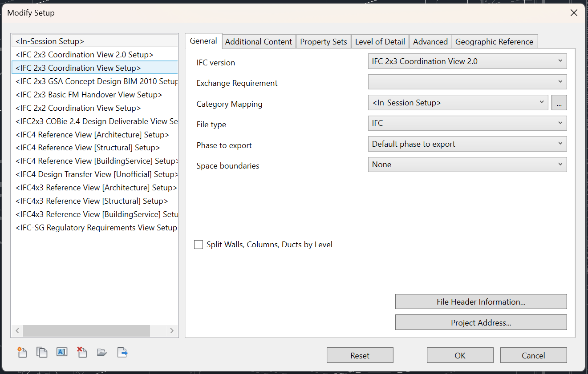Viewport: 588px width, 374px height.
Task: Open the Exchange Requirement dropdown
Action: 467,82
